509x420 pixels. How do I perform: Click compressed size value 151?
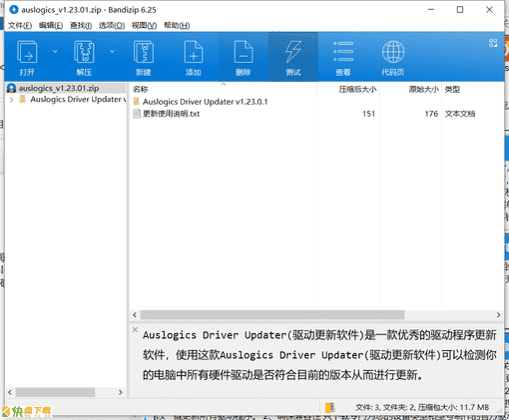pos(368,114)
